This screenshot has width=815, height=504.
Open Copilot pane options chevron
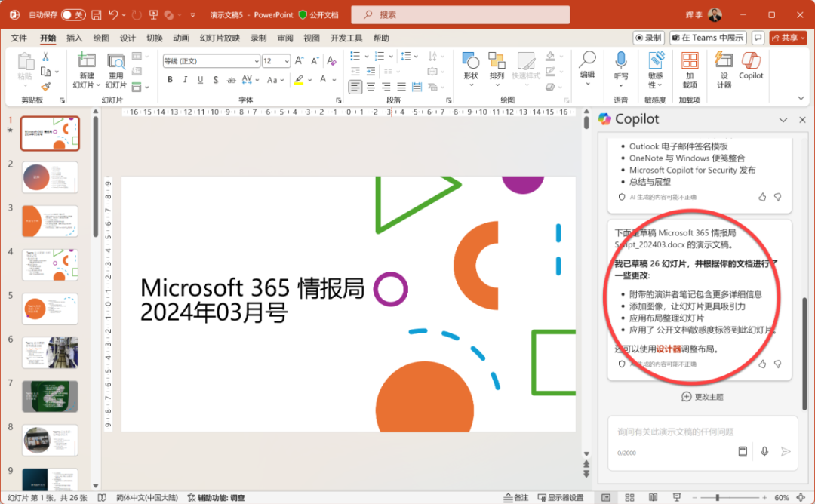coord(783,120)
